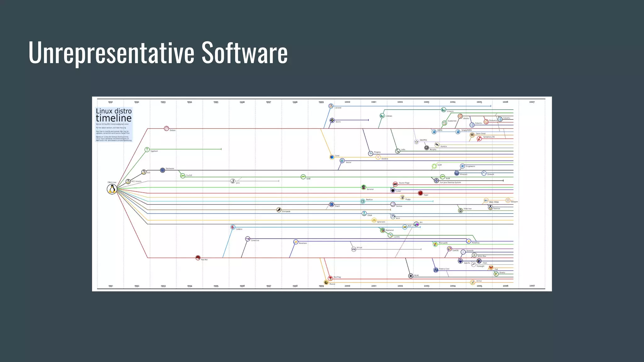Click the MCC Interim penguin icon
Screen dimensions: 644x362
point(128,181)
